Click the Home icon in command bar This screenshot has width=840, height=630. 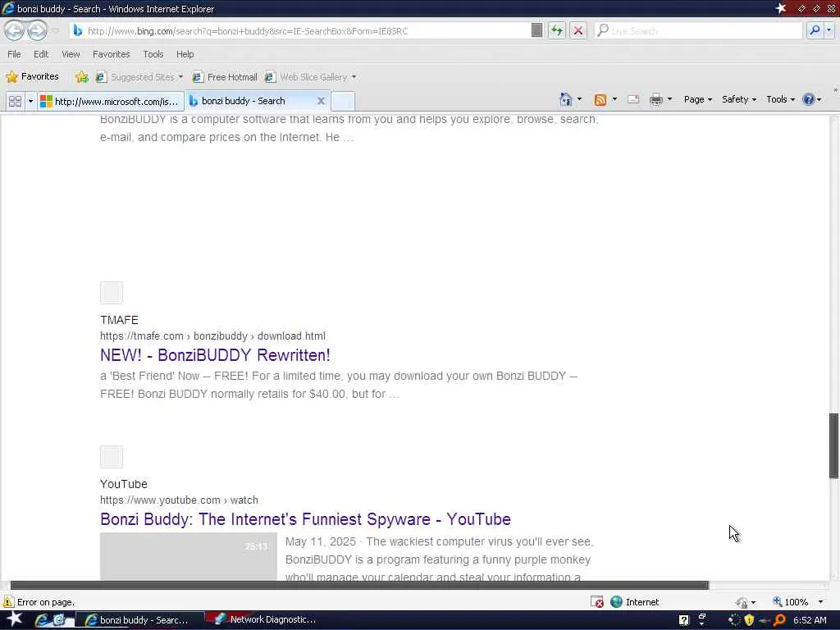click(x=566, y=99)
